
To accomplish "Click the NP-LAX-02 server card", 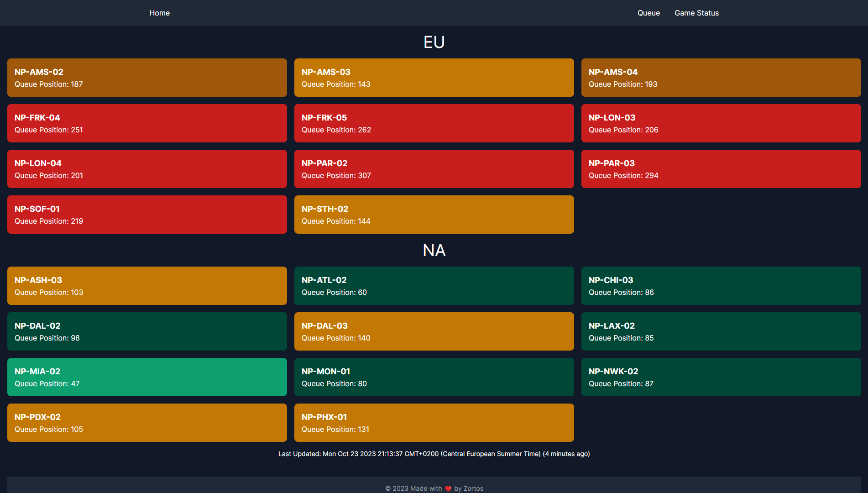I will coord(721,331).
